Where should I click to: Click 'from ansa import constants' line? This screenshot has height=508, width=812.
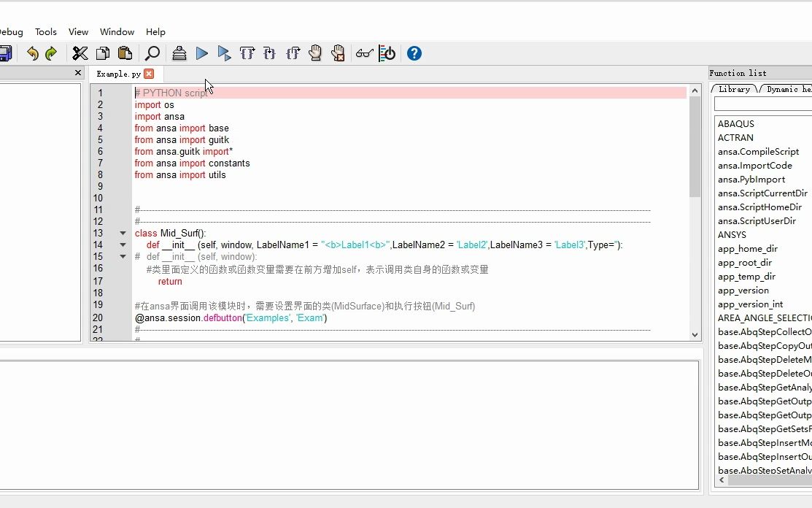pyautogui.click(x=192, y=163)
